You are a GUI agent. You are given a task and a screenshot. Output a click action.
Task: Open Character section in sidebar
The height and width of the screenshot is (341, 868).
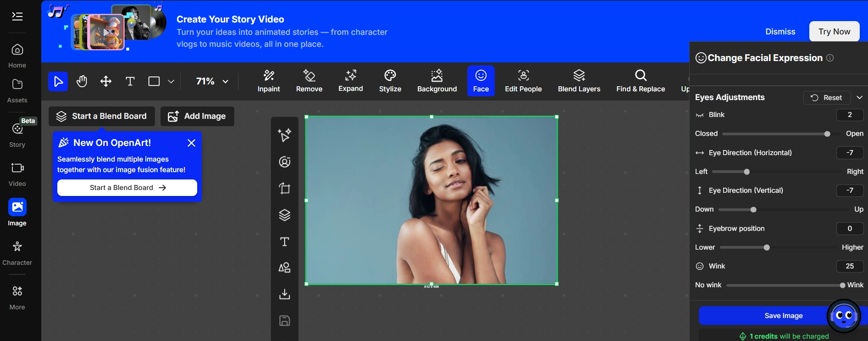pos(17,253)
